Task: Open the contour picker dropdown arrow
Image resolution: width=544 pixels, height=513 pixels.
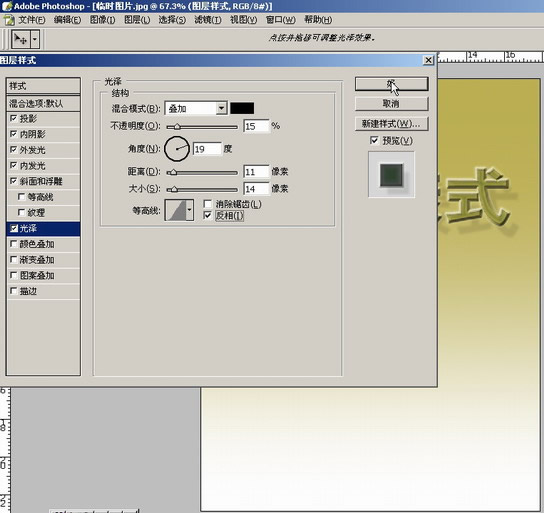Action: tap(190, 210)
